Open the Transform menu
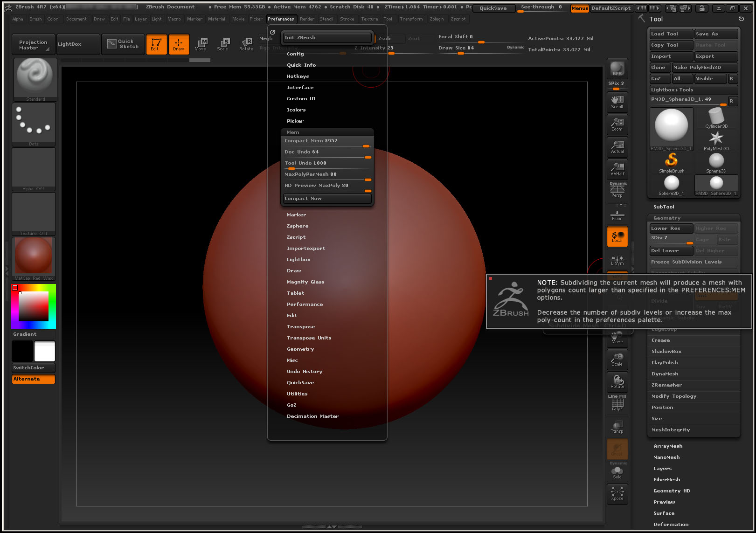Image resolution: width=756 pixels, height=533 pixels. coord(411,19)
